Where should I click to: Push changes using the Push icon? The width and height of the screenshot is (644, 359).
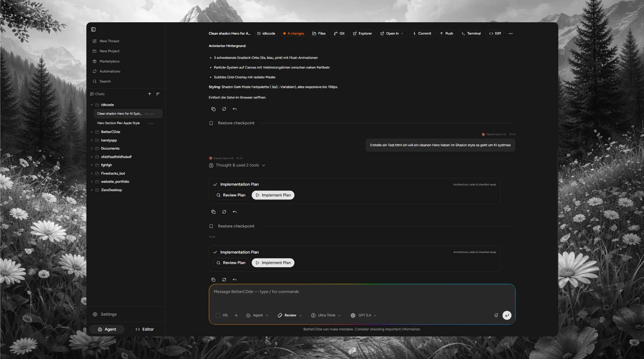click(446, 33)
